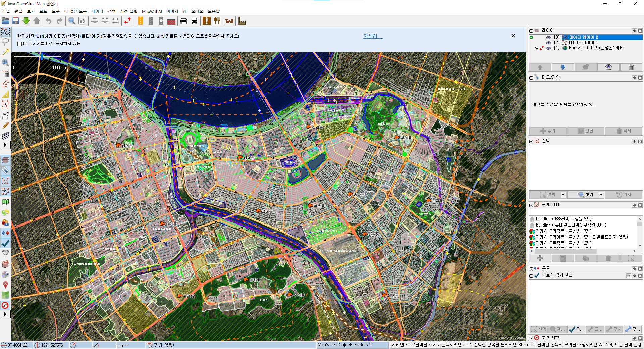The width and height of the screenshot is (644, 349).
Task: Toggle Conflict panel button in left sidebar
Action: coord(5,233)
